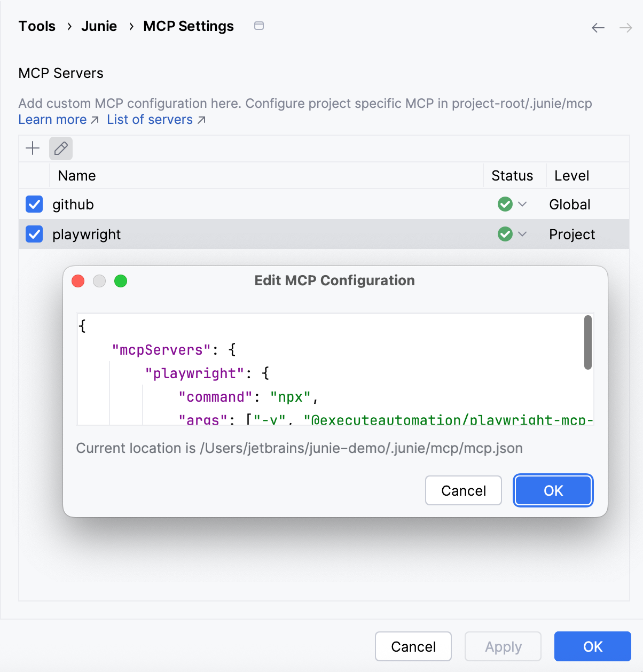Expand status details for the github server
This screenshot has height=672, width=643.
coord(522,204)
